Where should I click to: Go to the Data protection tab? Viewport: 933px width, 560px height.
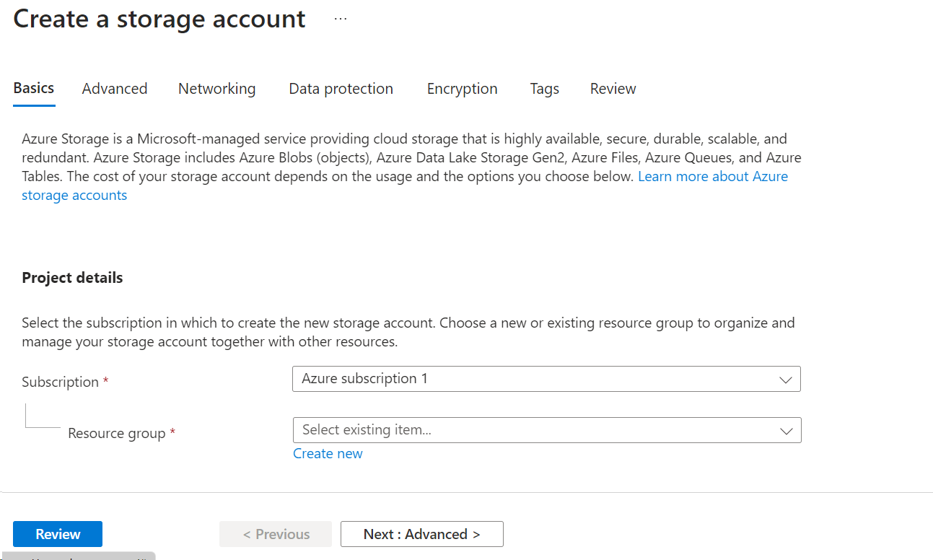click(x=341, y=89)
